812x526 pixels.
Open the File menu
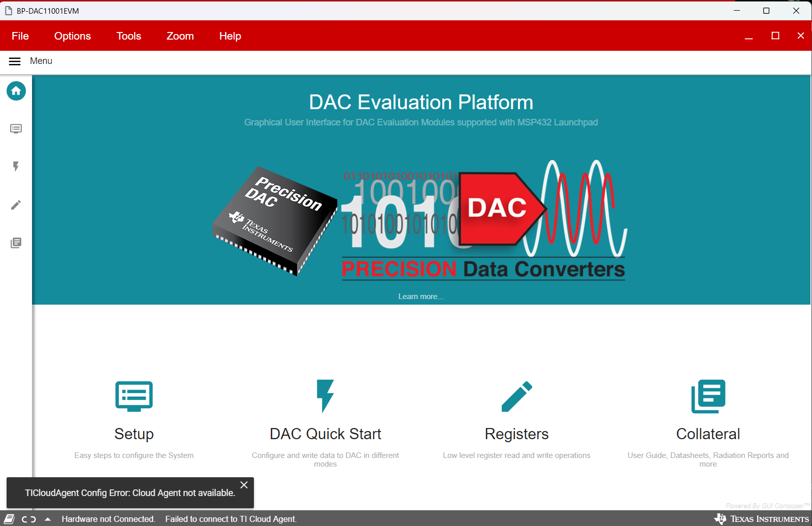20,36
